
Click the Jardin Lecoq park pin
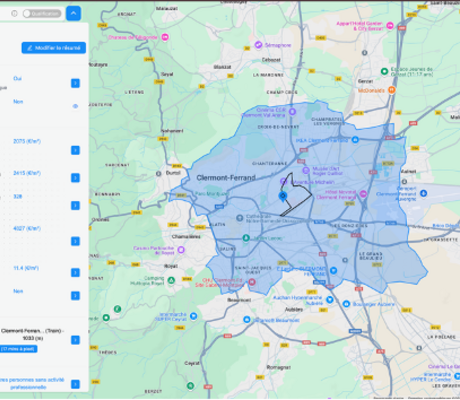click(246, 238)
